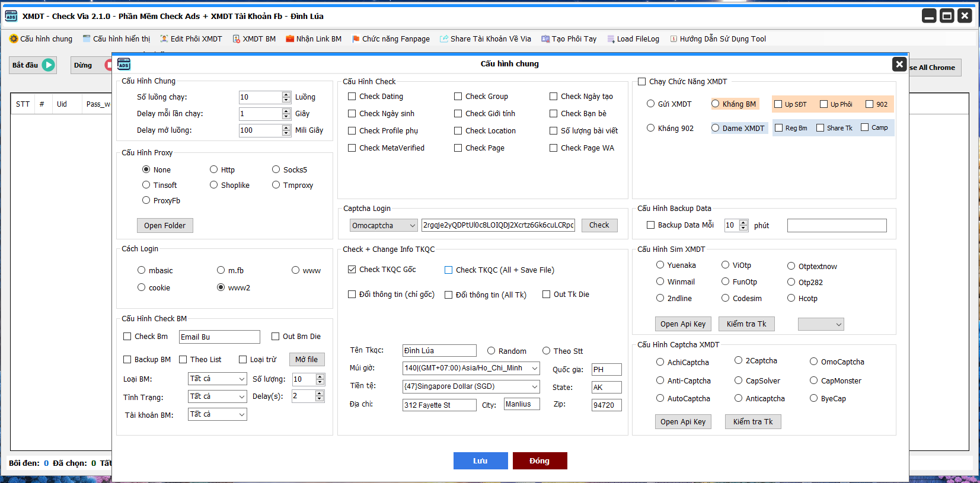Click the Edit Phôi XMDT icon
Viewport: 980px width, 483px height.
pos(164,39)
